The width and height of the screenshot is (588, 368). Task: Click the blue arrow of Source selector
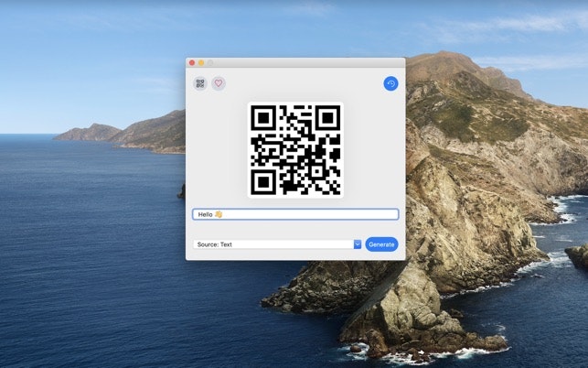(358, 244)
